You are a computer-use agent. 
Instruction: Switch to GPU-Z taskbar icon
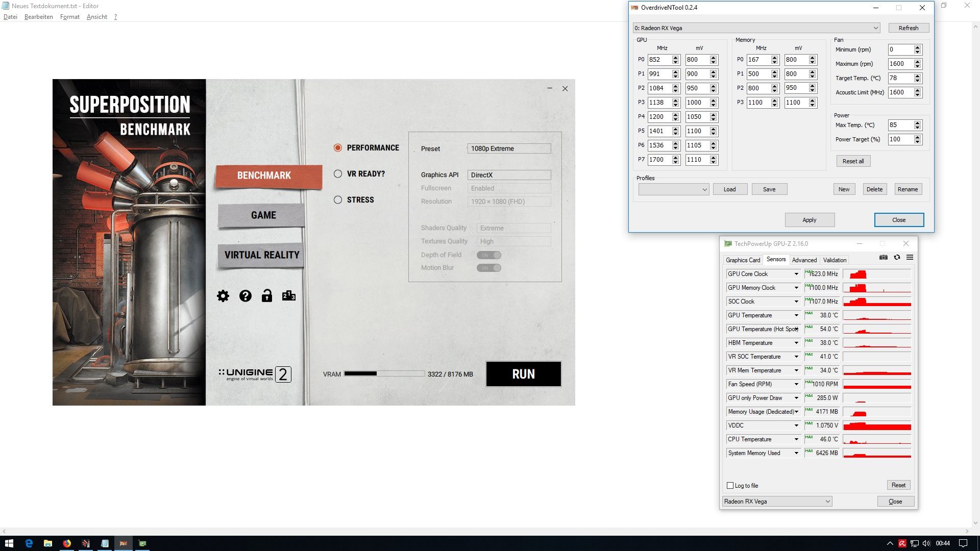(x=142, y=543)
